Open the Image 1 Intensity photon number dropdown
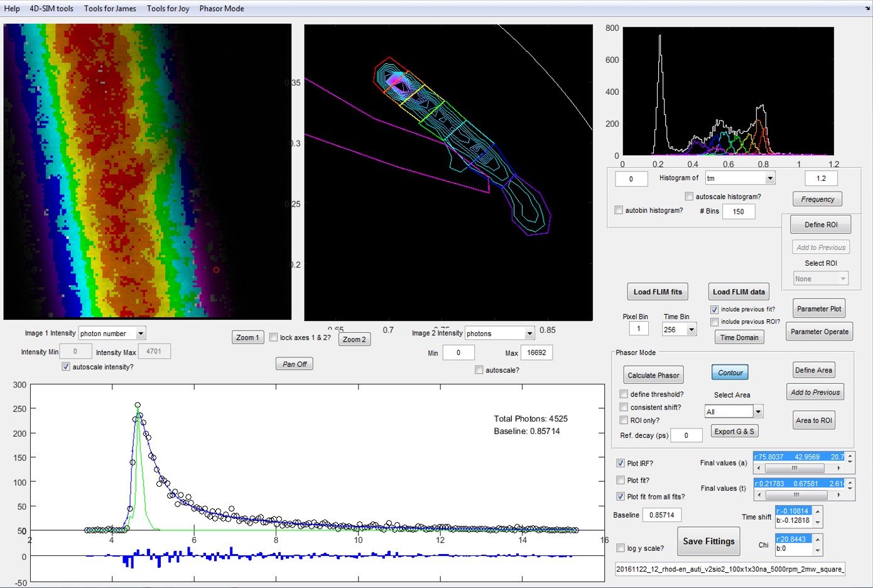873x588 pixels. click(x=141, y=334)
